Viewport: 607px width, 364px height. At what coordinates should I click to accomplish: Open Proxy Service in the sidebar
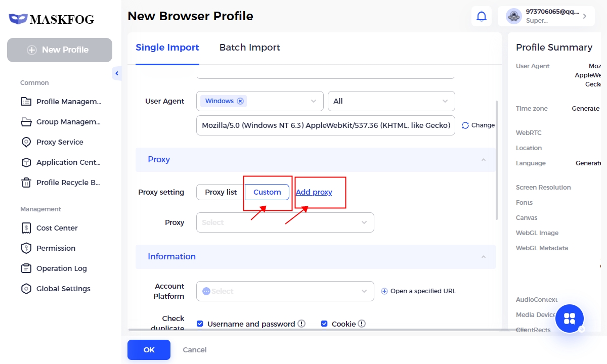pos(59,142)
